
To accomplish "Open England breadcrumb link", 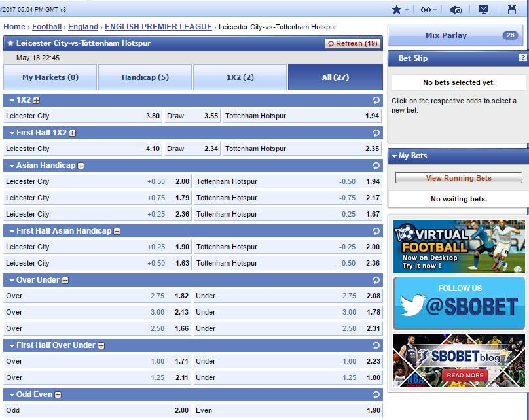I will pyautogui.click(x=83, y=27).
